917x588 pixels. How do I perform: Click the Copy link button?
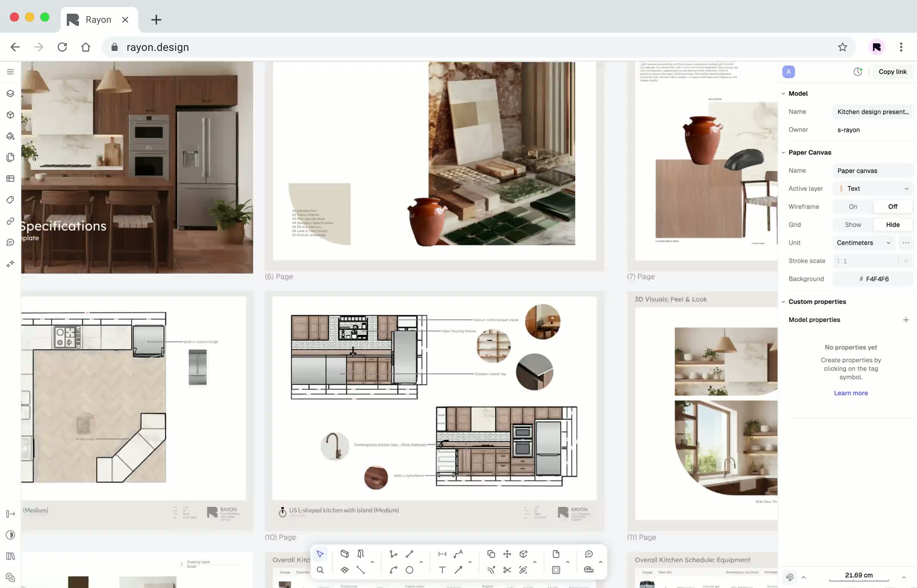[892, 72]
